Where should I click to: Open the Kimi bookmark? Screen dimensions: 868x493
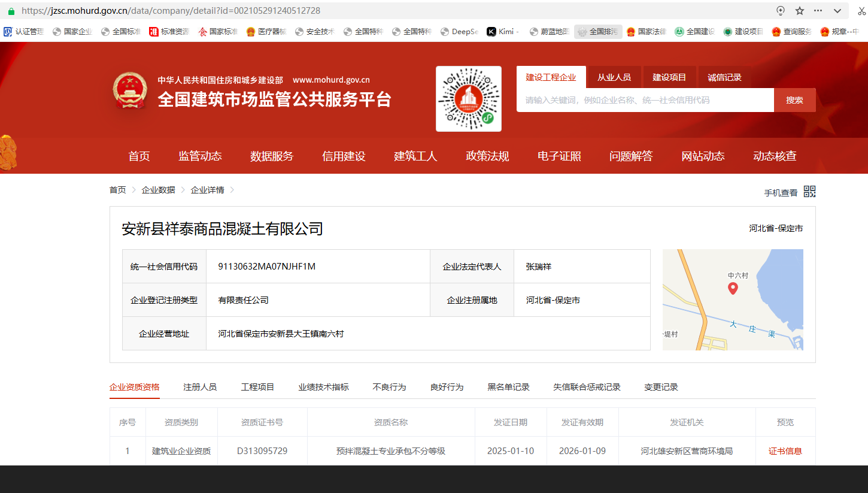coord(502,32)
